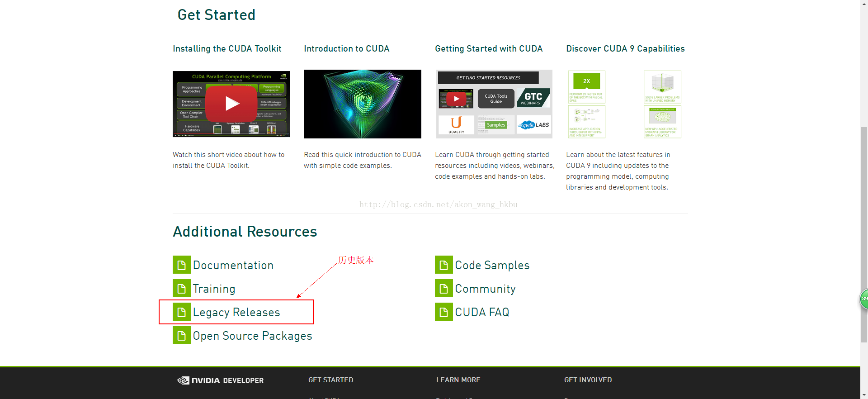
Task: Open the Code Samples link
Action: tap(492, 265)
